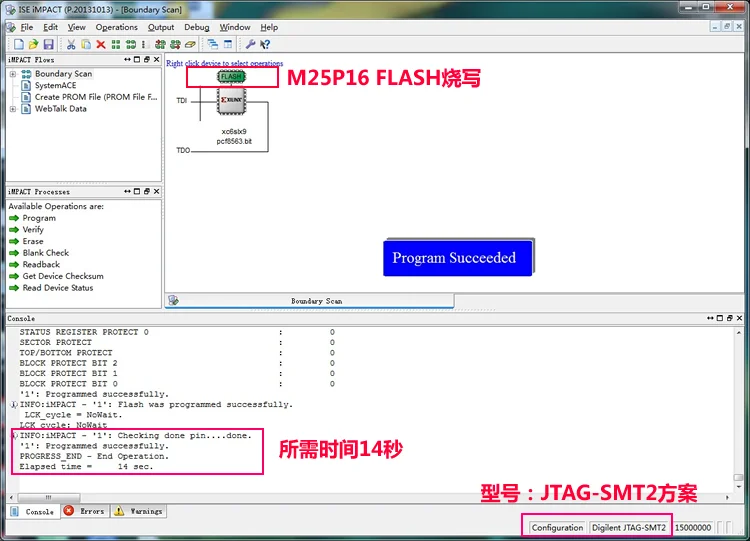This screenshot has height=541, width=750.
Task: Click Configuration status bar entry
Action: click(x=557, y=528)
